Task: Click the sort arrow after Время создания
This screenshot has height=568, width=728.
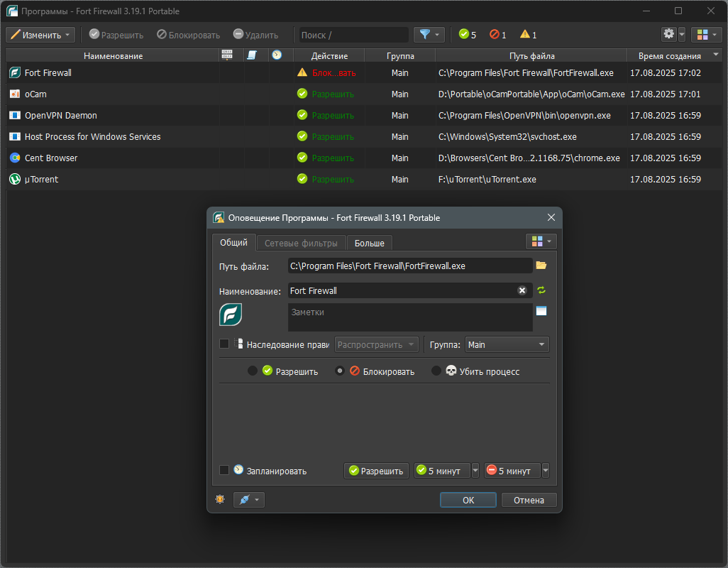Action: 716,55
